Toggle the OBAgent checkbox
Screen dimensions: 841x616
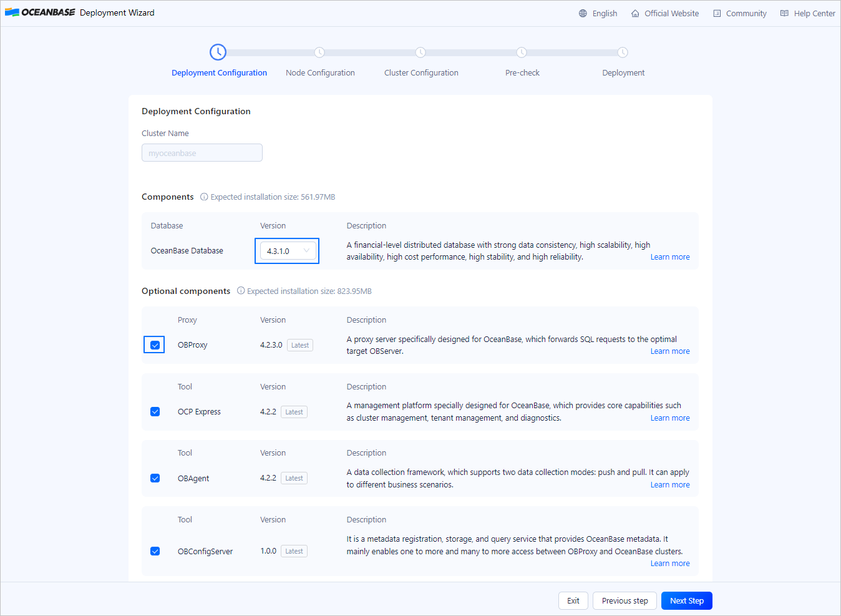pos(155,478)
